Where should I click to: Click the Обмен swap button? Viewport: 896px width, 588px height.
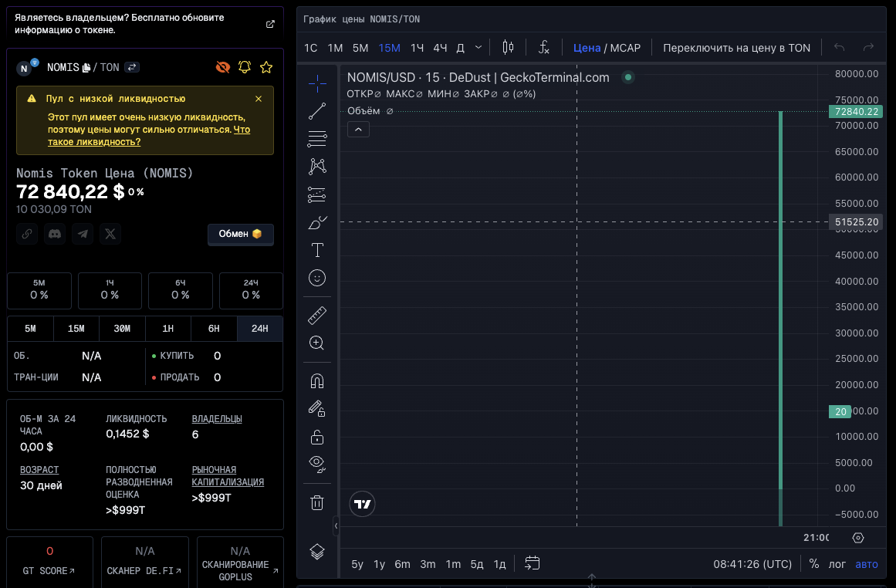click(240, 234)
